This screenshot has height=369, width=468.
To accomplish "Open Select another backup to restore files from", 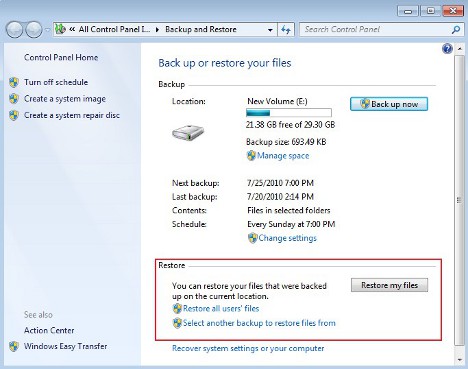I will (x=259, y=323).
